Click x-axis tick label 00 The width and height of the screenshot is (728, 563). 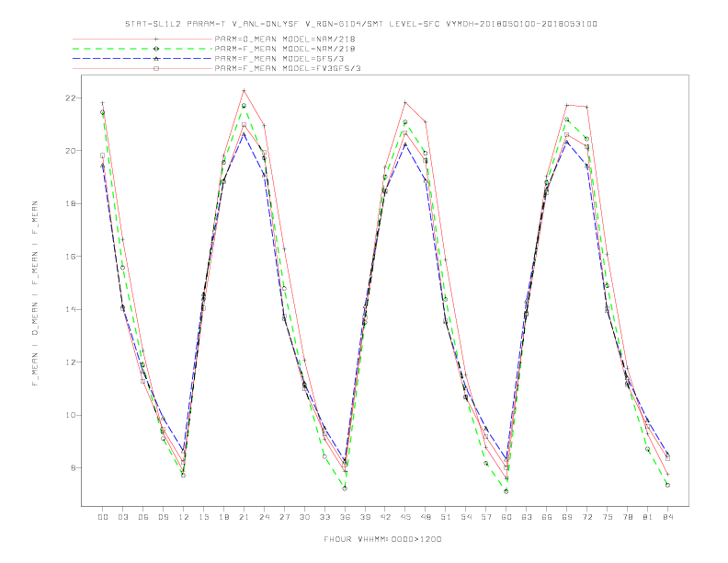click(x=103, y=517)
